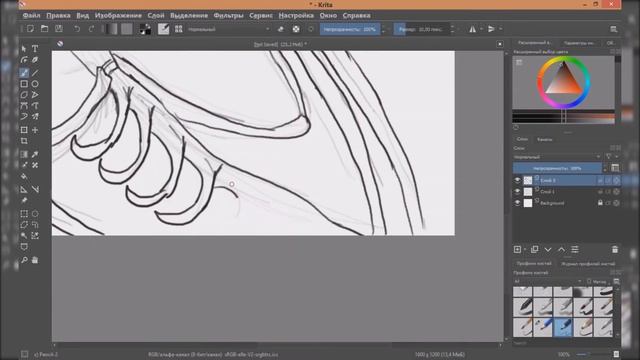The image size is (640, 360).
Task: Move the layer up
Action: point(562,249)
